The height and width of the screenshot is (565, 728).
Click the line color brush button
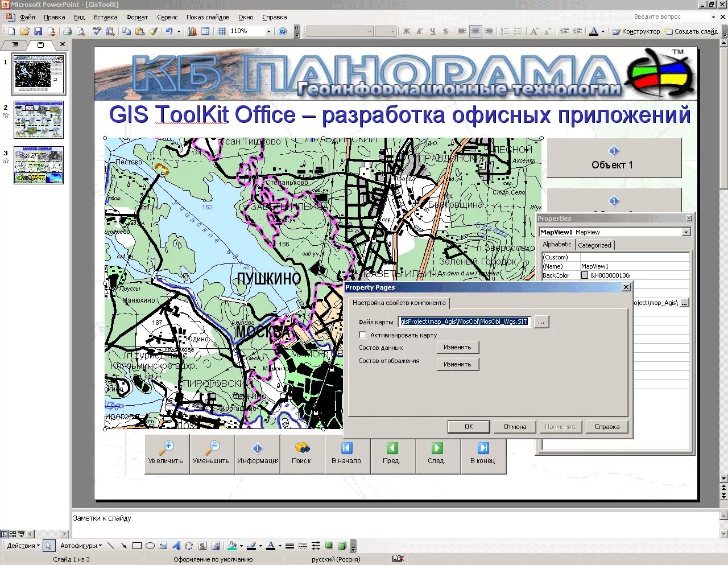click(251, 546)
